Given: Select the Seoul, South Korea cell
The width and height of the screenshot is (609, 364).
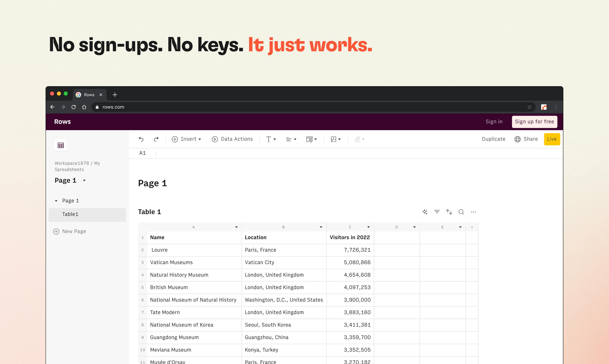Looking at the screenshot, I should [284, 325].
